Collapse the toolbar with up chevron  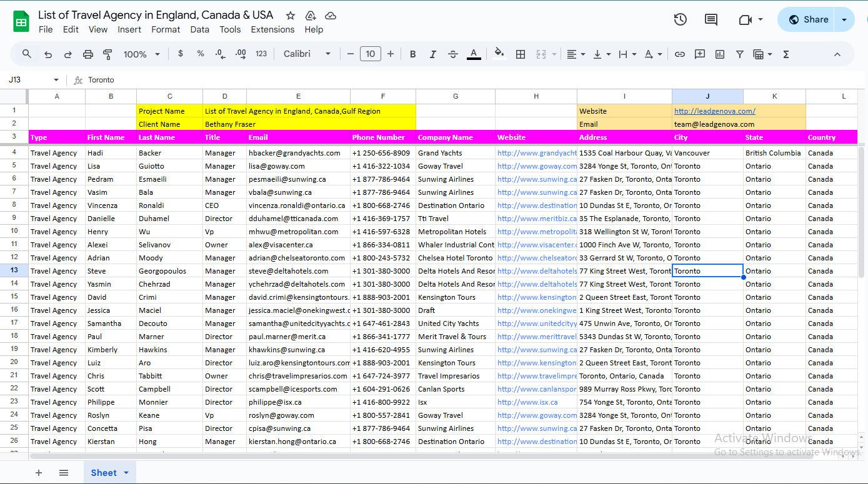click(x=837, y=54)
